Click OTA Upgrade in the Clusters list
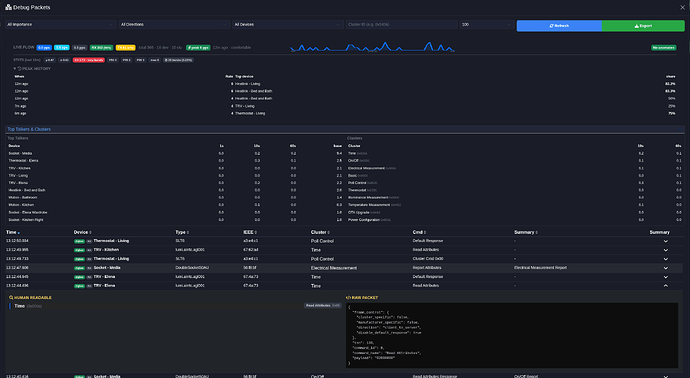 [x=359, y=212]
